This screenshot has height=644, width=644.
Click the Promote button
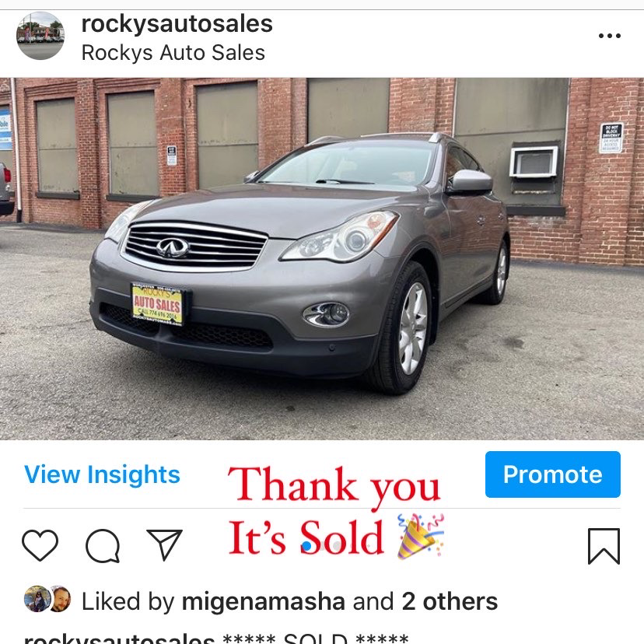point(553,474)
